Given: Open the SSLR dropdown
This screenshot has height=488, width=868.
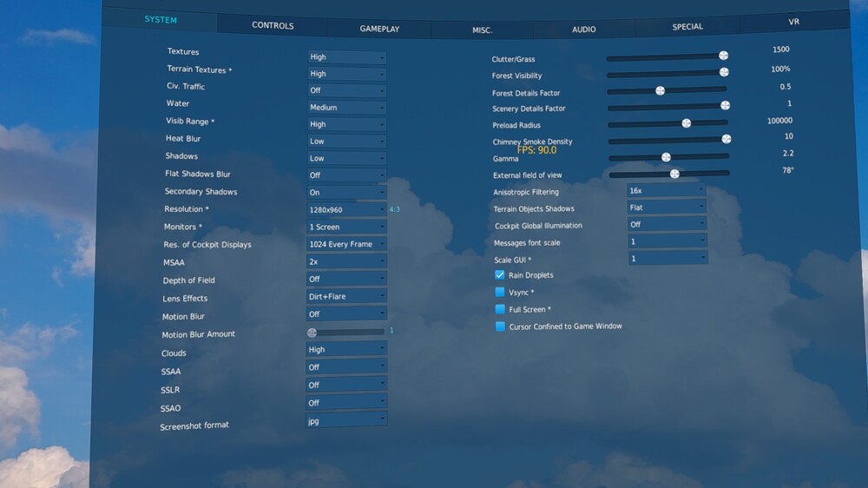Looking at the screenshot, I should coord(346,385).
